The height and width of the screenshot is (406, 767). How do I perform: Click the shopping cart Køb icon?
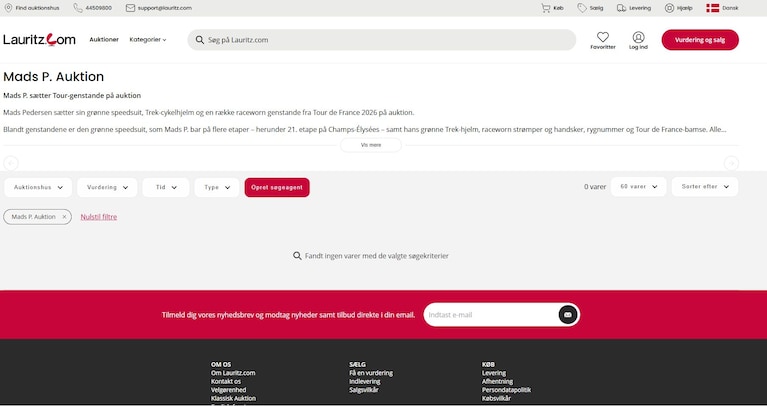pyautogui.click(x=545, y=8)
